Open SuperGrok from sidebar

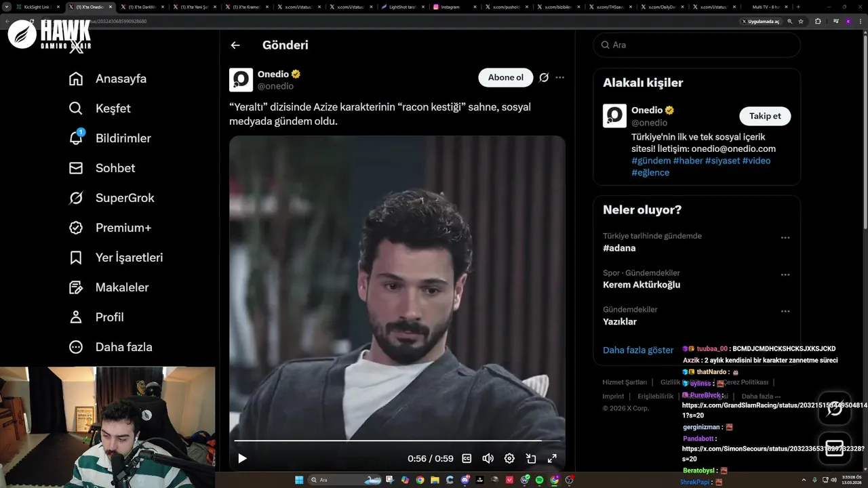pos(111,198)
